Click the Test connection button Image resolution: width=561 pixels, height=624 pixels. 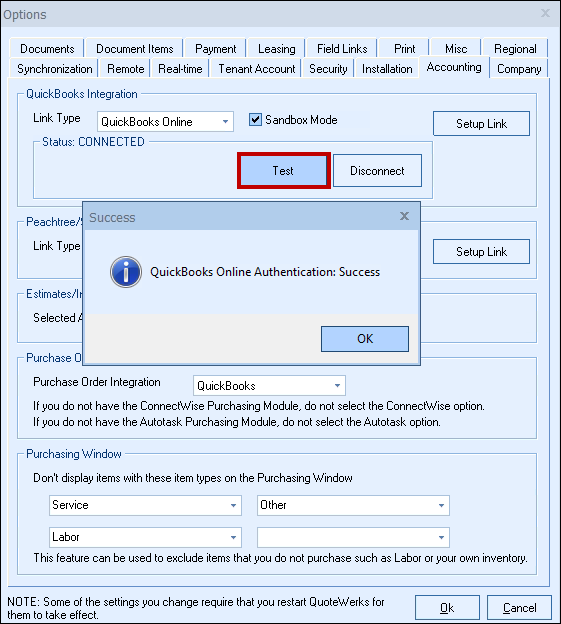click(x=283, y=171)
